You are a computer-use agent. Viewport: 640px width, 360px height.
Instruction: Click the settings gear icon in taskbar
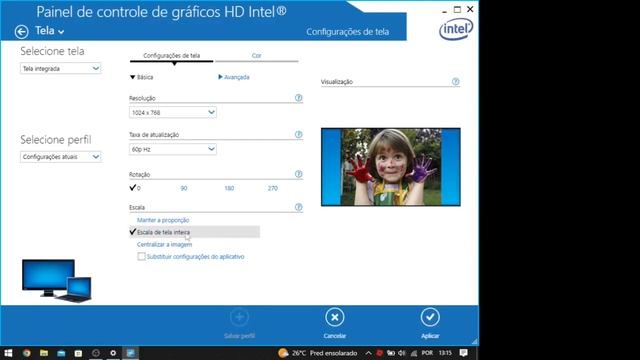click(x=113, y=353)
